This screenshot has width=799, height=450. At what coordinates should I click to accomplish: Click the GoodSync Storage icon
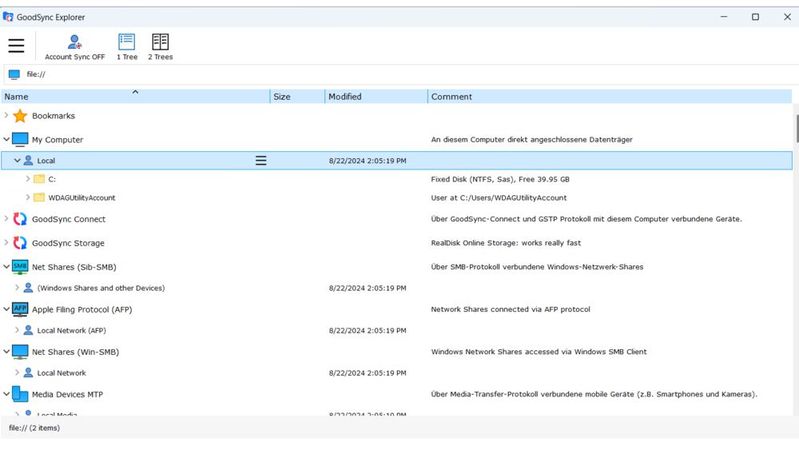(x=20, y=243)
